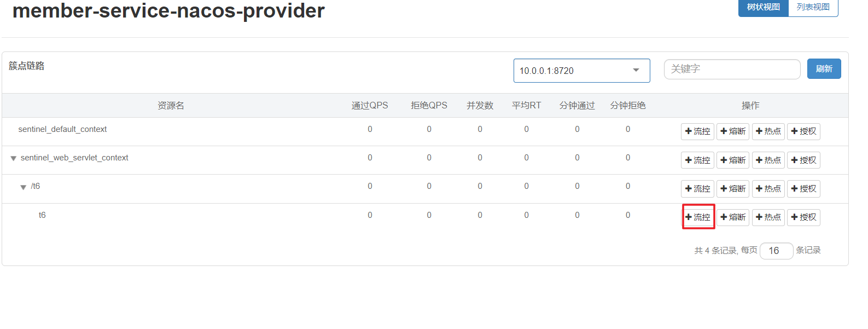The height and width of the screenshot is (329, 868).
Task: Select the t6 leaf resource name
Action: pos(42,215)
